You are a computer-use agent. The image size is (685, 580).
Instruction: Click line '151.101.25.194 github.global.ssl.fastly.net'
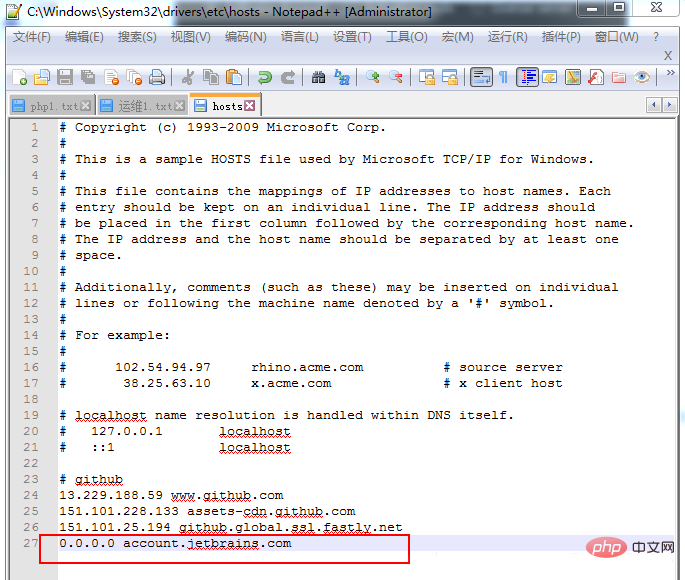pyautogui.click(x=231, y=528)
